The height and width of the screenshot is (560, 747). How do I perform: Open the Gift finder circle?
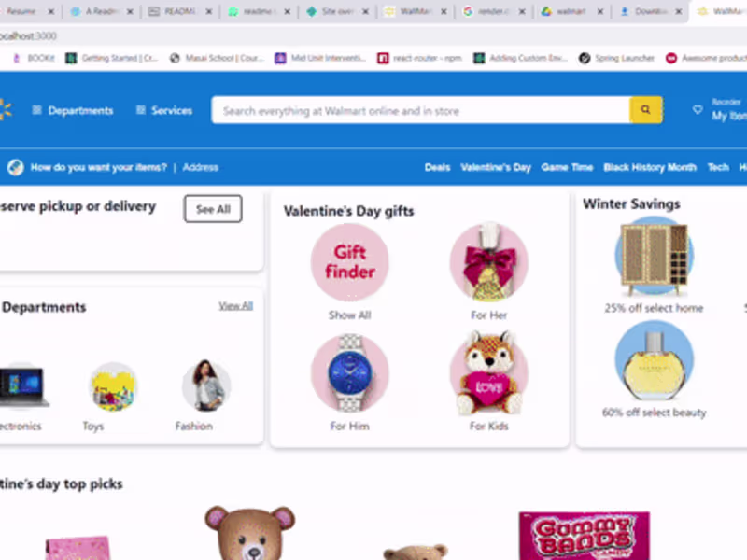pos(349,262)
